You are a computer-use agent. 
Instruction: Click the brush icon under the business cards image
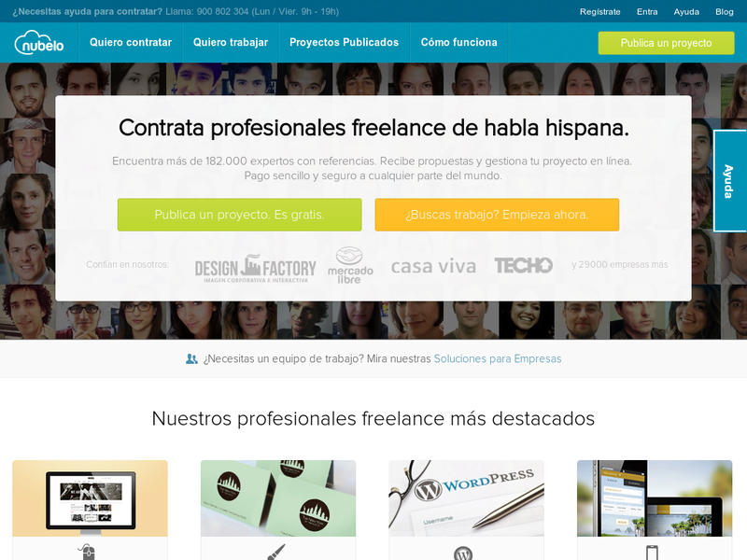click(276, 553)
